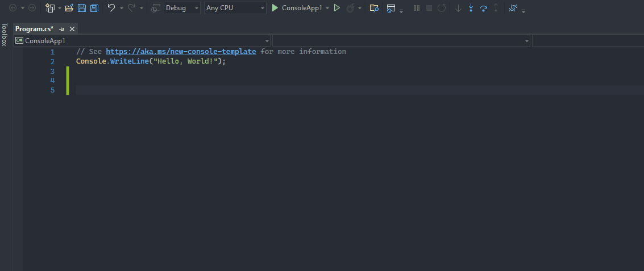Viewport: 644px width, 271px height.
Task: Switch to the Program.cs tab
Action: point(35,29)
